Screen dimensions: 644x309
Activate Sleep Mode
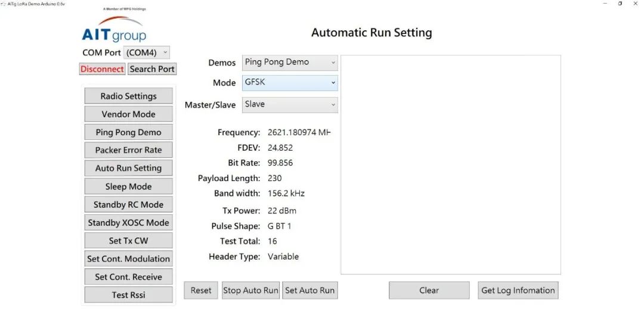pyautogui.click(x=129, y=186)
